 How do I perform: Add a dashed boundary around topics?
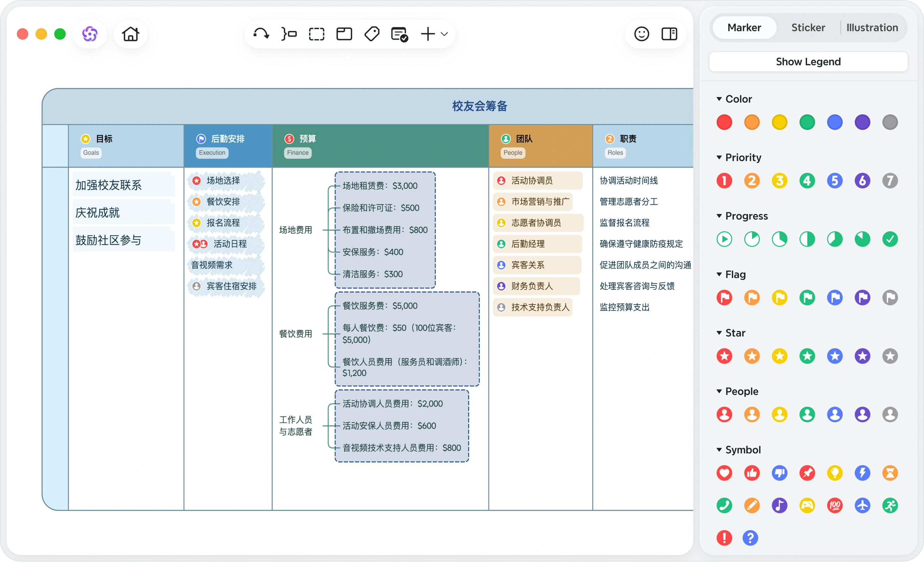317,34
